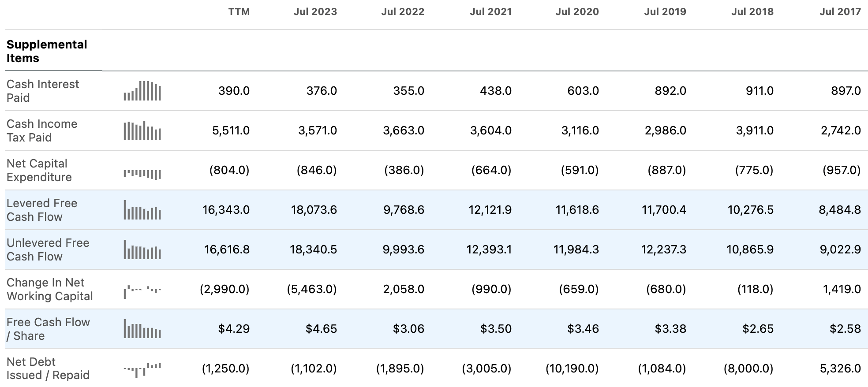Click the Free Cash Flow / Share label
This screenshot has width=868, height=387.
pyautogui.click(x=48, y=329)
